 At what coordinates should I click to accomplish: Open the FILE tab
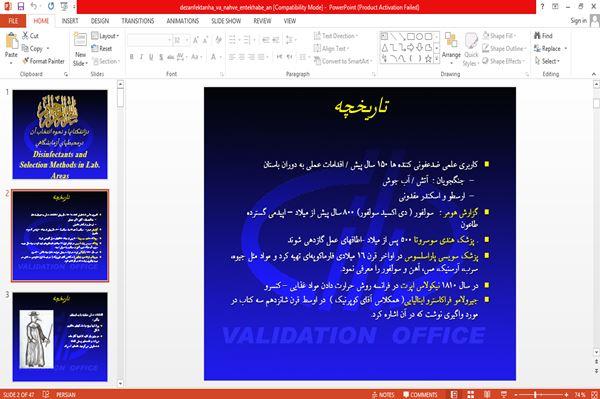coord(13,21)
